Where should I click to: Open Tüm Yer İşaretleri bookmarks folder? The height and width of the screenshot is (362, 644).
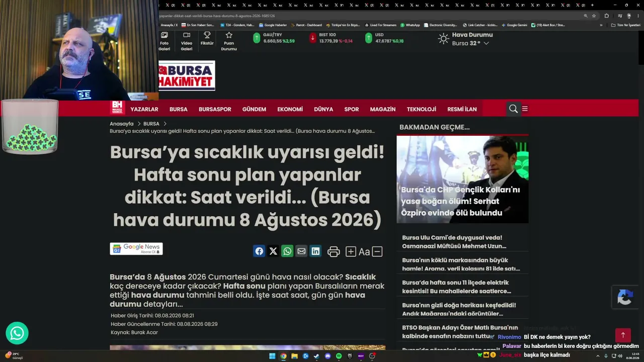point(625,25)
